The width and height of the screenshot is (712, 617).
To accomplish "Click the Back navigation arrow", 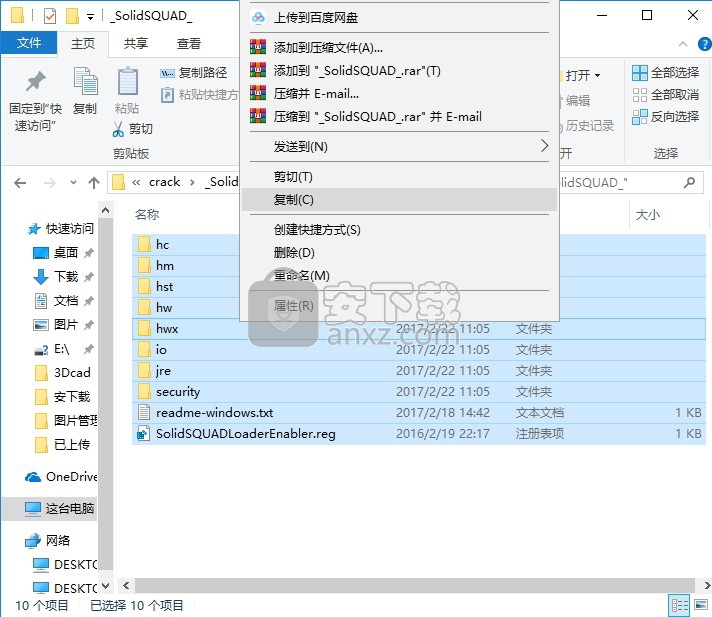I will (20, 183).
